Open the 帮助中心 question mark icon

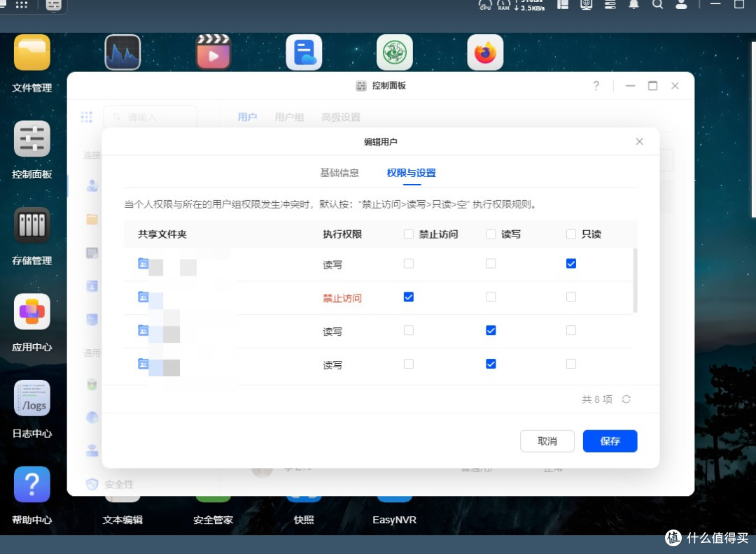pos(31,484)
